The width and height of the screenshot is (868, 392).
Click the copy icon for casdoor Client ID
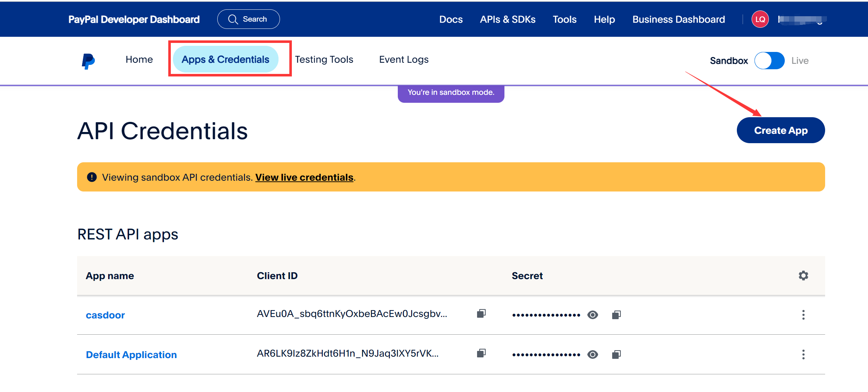coord(481,314)
